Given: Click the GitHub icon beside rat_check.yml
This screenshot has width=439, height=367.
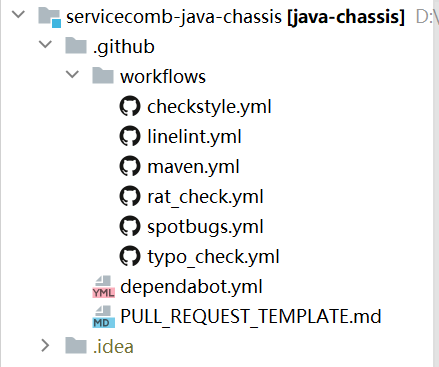Looking at the screenshot, I should coord(130,196).
